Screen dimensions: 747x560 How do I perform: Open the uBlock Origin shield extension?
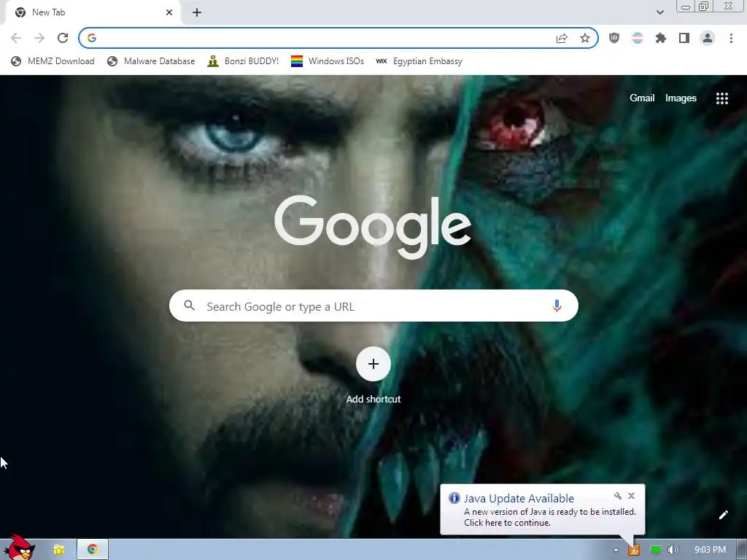point(614,38)
